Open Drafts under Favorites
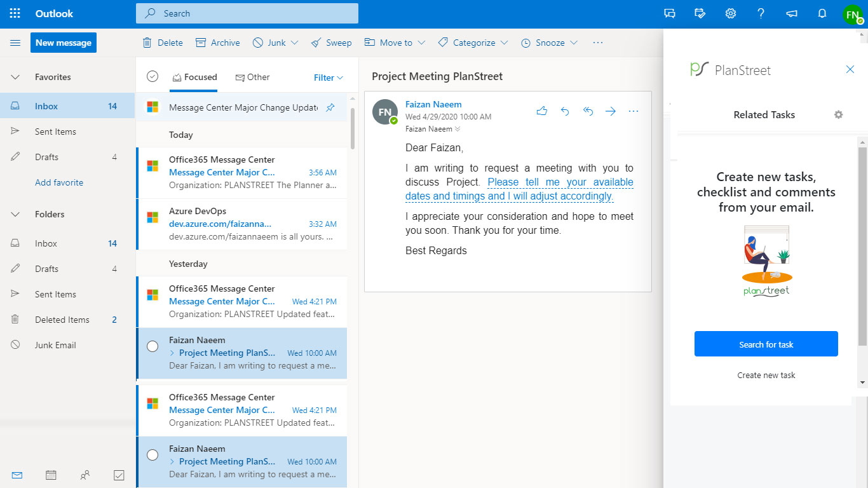The image size is (868, 488). [67, 157]
